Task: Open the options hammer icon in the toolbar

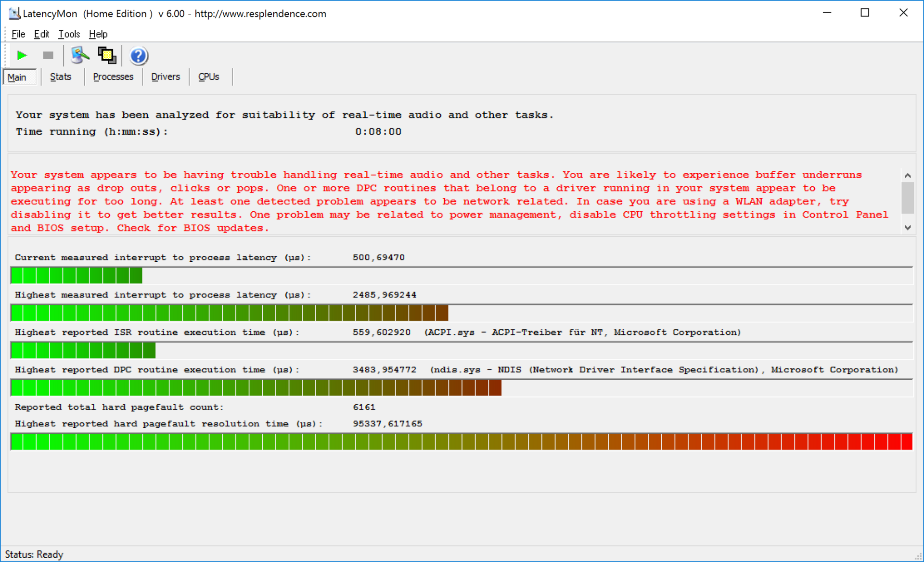Action: [80, 55]
